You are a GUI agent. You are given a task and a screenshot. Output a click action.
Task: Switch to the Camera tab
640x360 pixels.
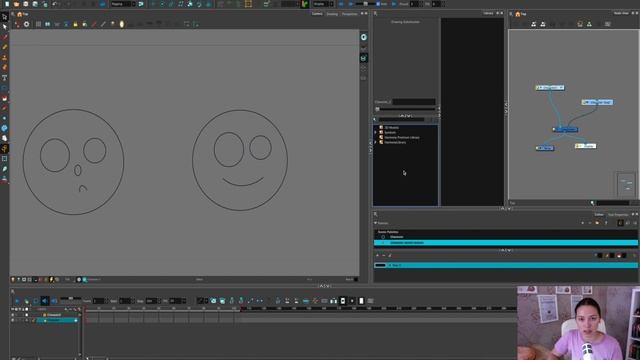(317, 14)
